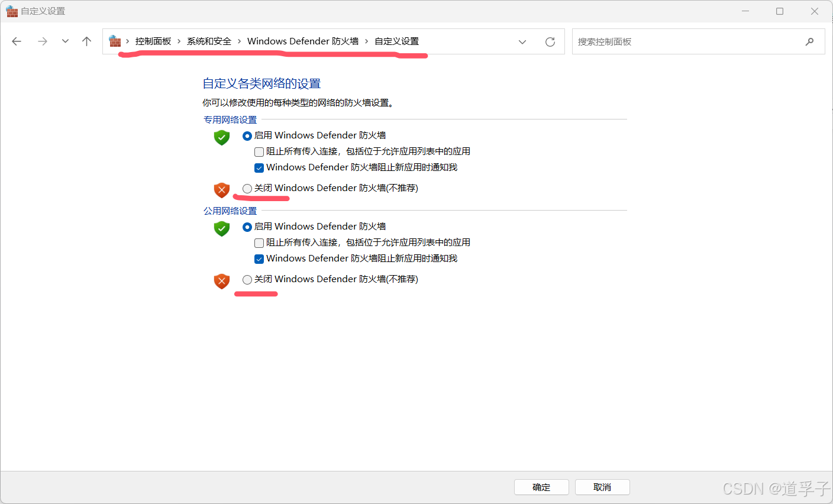Close the 自定义设置 window
The height and width of the screenshot is (504, 833).
click(x=815, y=11)
